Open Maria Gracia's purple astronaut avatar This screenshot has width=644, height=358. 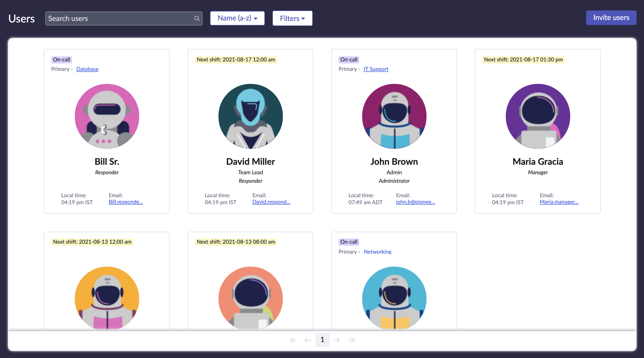tap(538, 116)
